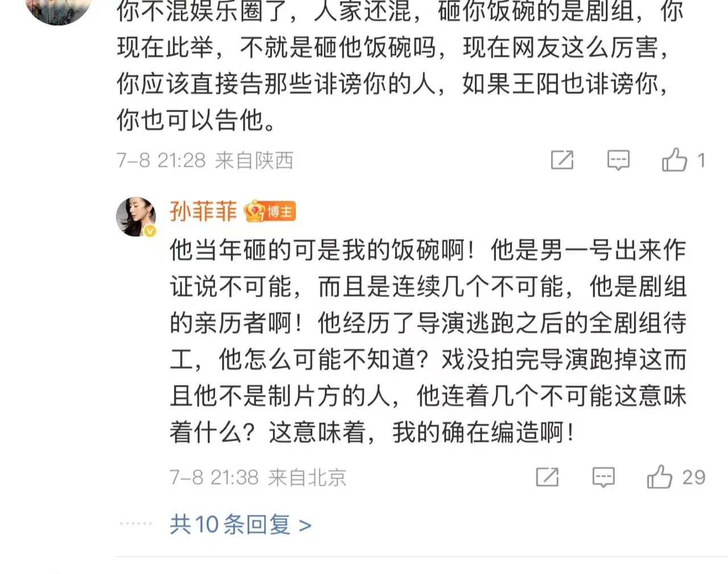This screenshot has width=728, height=574.
Task: Tap the reply text starting 他当年砸的
Action: [x=428, y=341]
